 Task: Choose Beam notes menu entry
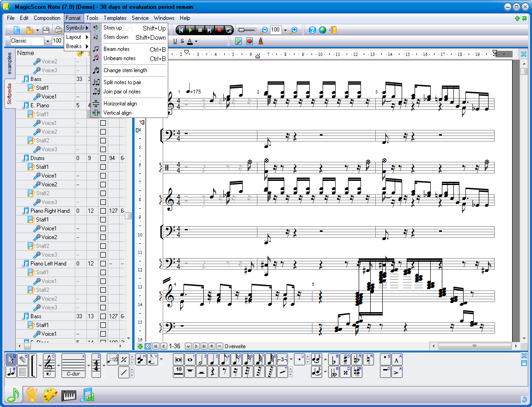[x=129, y=49]
